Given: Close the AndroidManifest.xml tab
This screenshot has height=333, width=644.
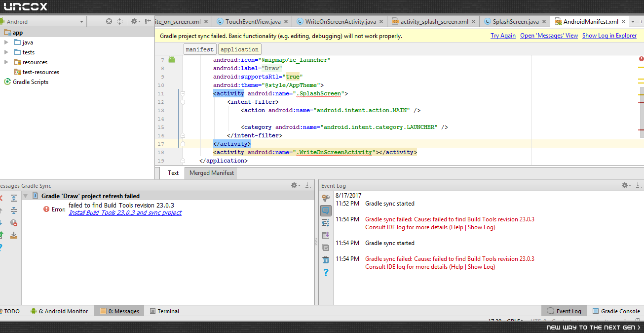Looking at the screenshot, I should coord(624,22).
